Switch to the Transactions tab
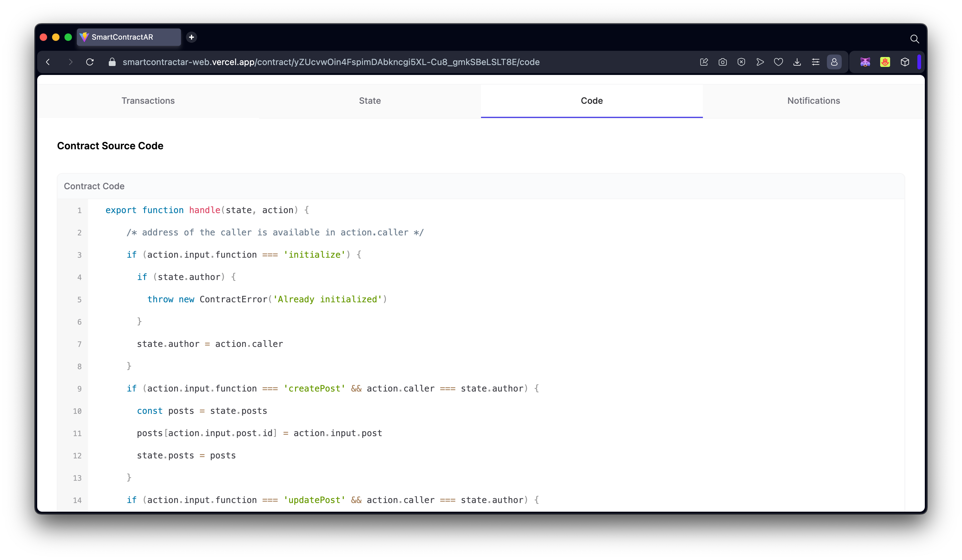 148,101
